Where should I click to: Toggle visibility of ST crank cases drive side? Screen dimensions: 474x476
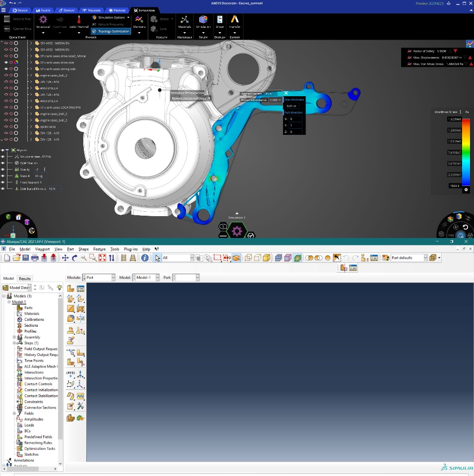[6, 62]
